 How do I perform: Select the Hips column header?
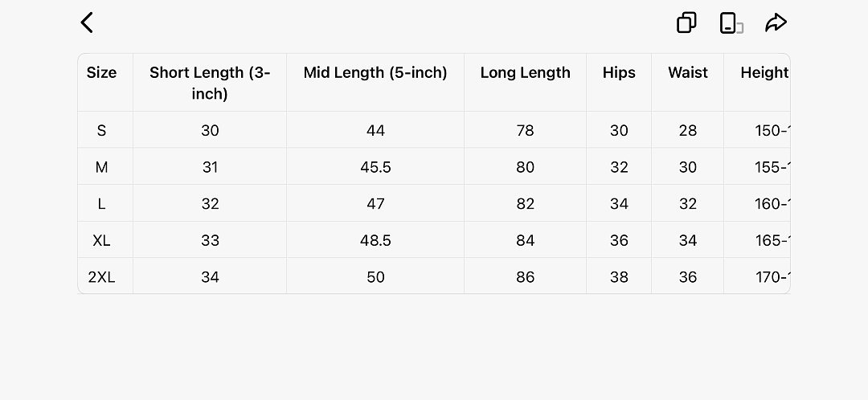coord(619,72)
